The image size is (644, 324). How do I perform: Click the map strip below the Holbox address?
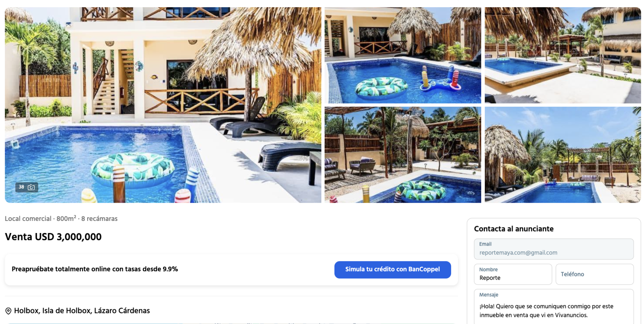click(x=231, y=323)
